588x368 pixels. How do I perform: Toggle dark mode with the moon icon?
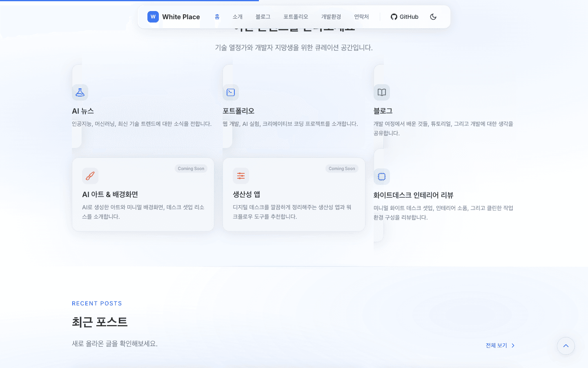(433, 17)
